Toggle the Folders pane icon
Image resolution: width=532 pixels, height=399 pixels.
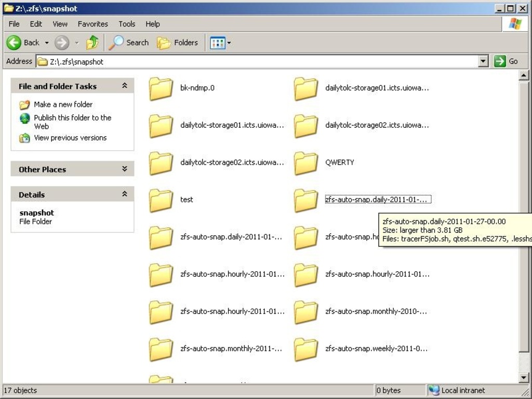pyautogui.click(x=165, y=43)
